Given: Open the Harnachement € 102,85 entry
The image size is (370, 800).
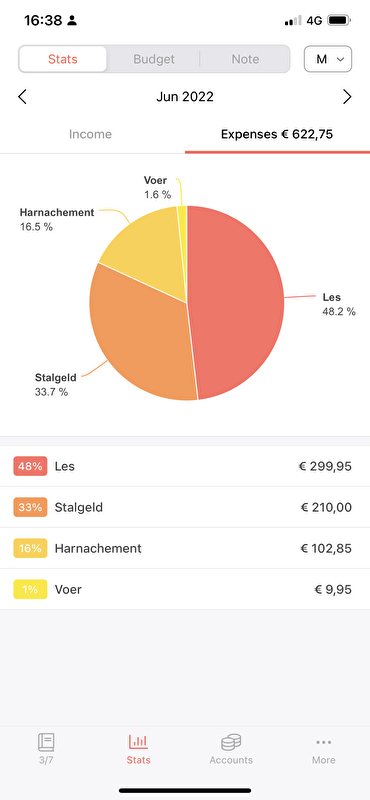Looking at the screenshot, I should 185,548.
